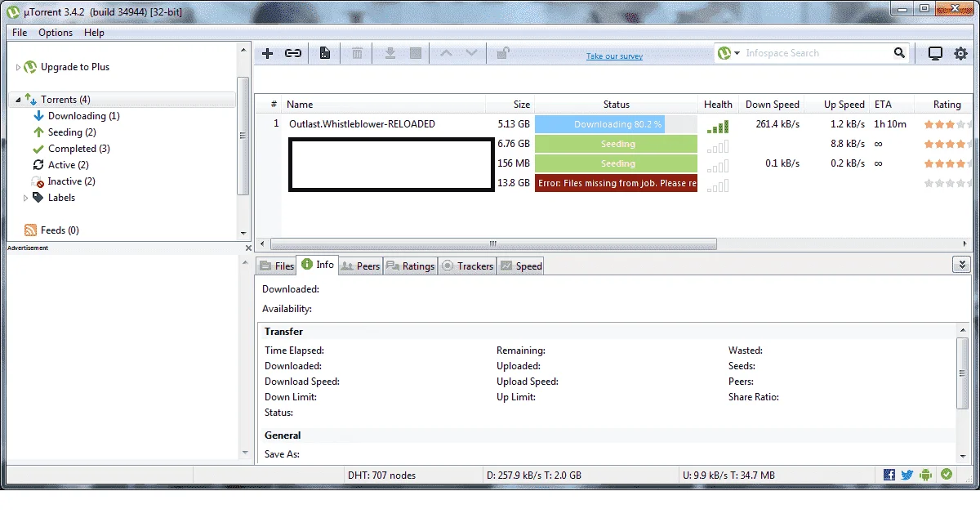The height and width of the screenshot is (518, 980).
Task: Click the Downloading 80.2 % progress bar
Action: pyautogui.click(x=616, y=124)
